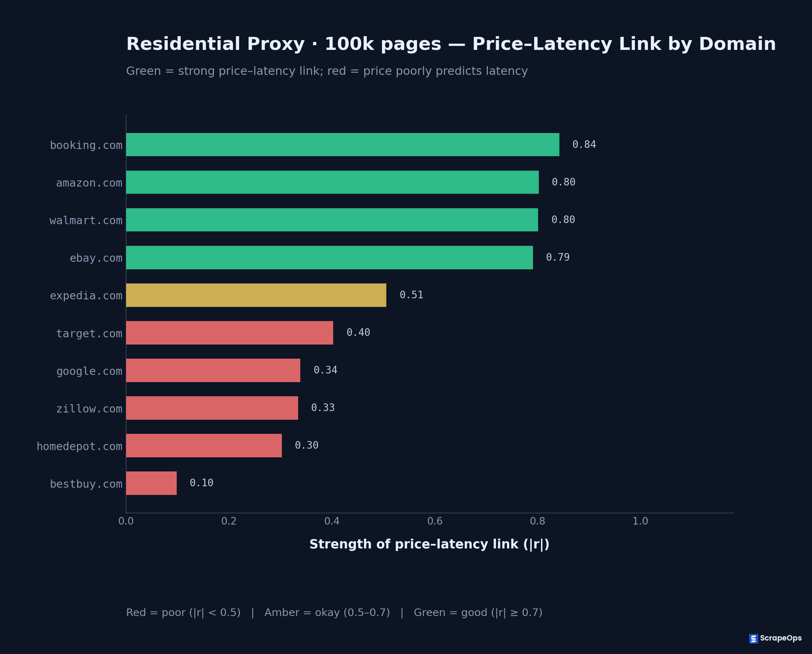Viewport: 812px width, 654px height.
Task: Click the x-axis title about link strength
Action: tap(429, 545)
